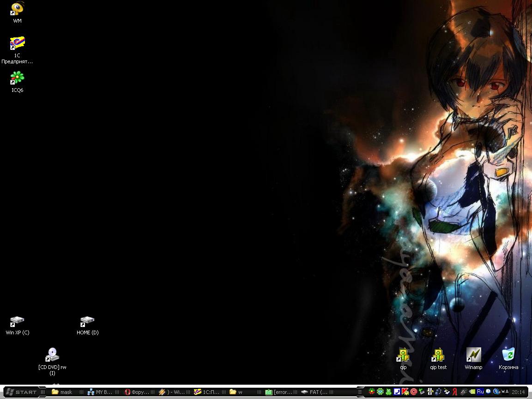The height and width of the screenshot is (399, 532).
Task: Switch to the Opera Фору... taskbar window
Action: point(137,392)
